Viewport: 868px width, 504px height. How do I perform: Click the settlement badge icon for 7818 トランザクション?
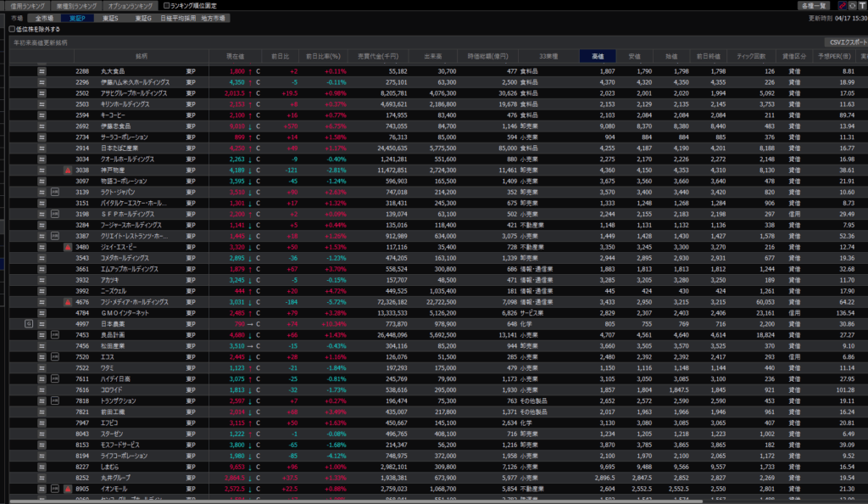[55, 401]
